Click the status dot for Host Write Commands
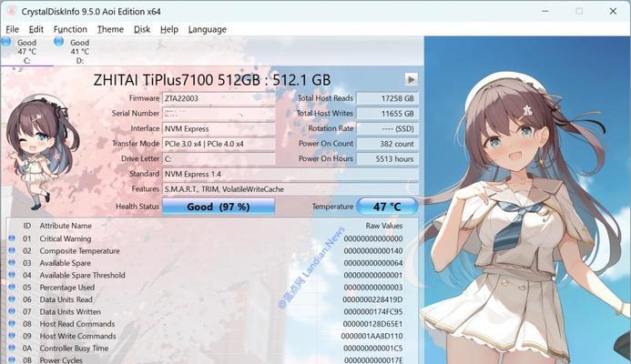Image resolution: width=631 pixels, height=364 pixels. pos(12,335)
